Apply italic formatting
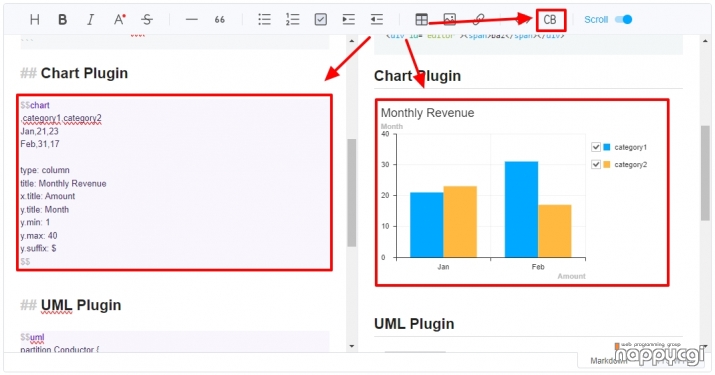 tap(90, 20)
